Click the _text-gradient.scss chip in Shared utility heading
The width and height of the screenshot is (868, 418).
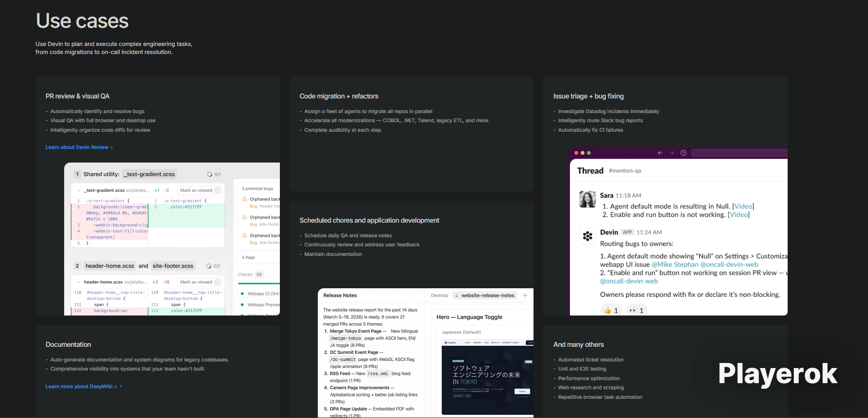point(150,174)
